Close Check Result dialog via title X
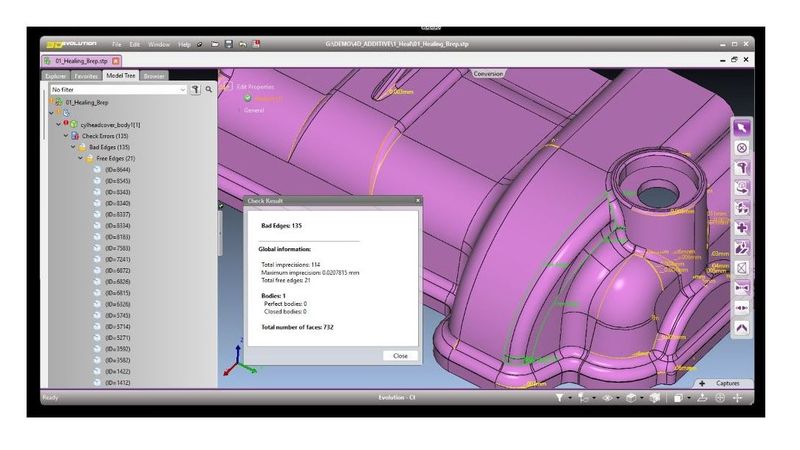800x450 pixels. [417, 201]
